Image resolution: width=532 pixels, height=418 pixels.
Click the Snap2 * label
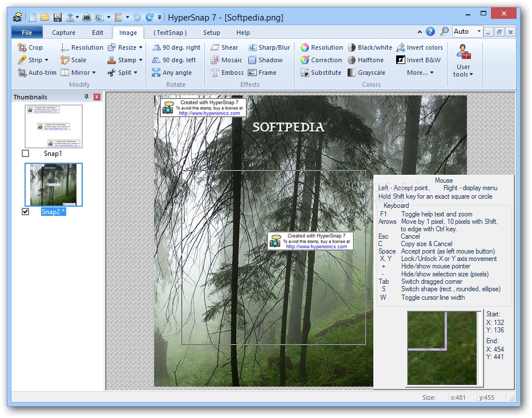click(53, 212)
